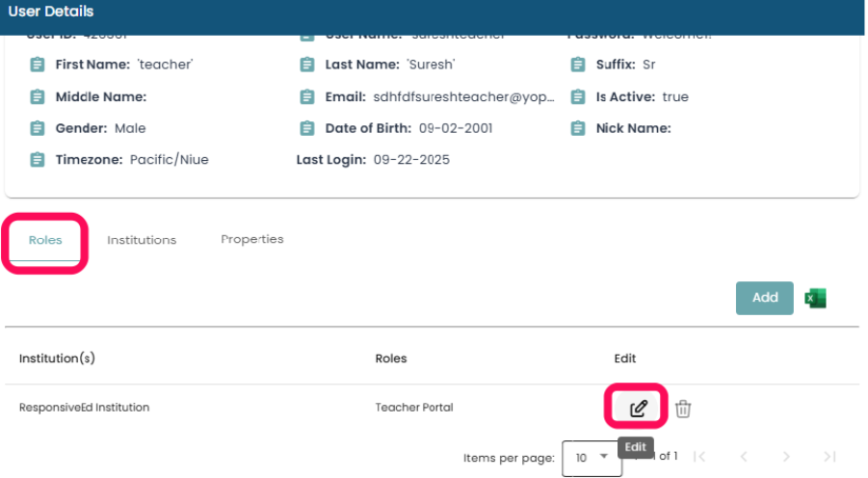The height and width of the screenshot is (478, 868).
Task: Click the Edit pencil icon for Teacher Portal
Action: point(638,409)
